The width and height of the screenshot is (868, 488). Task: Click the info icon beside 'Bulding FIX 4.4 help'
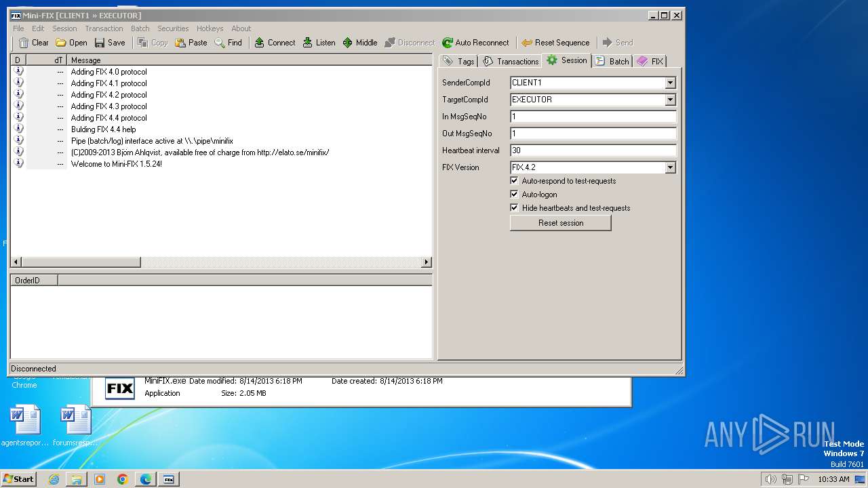click(18, 129)
